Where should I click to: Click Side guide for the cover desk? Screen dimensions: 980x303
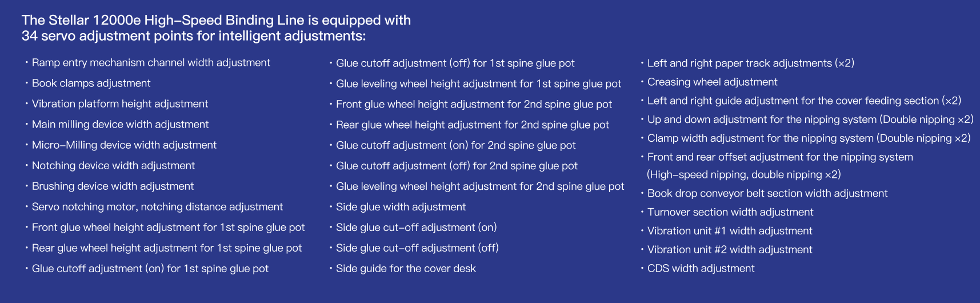[406, 269]
